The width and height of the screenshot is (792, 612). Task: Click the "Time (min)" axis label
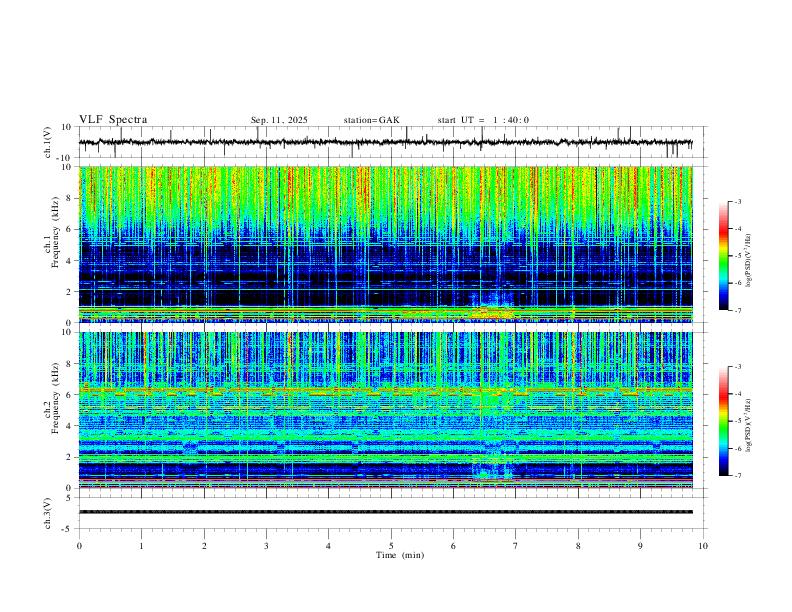400,555
